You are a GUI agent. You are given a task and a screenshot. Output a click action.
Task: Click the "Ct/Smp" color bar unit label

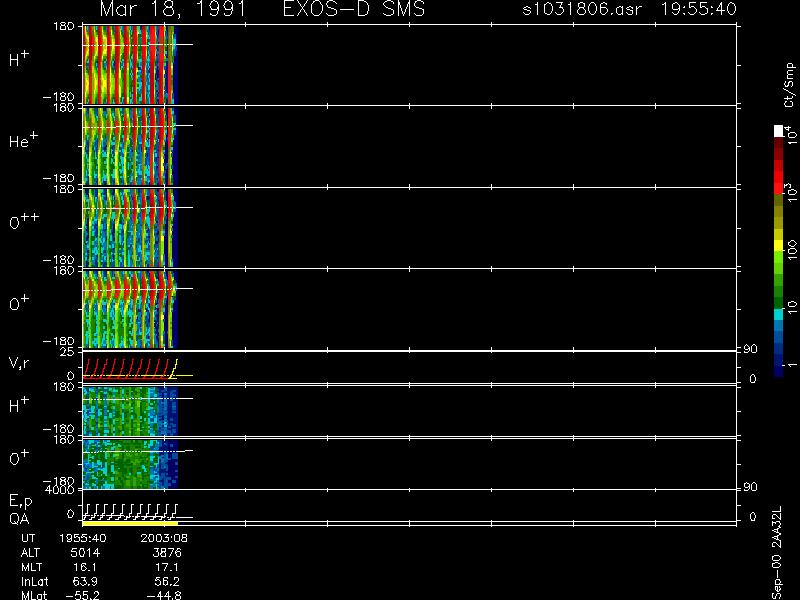click(x=789, y=85)
